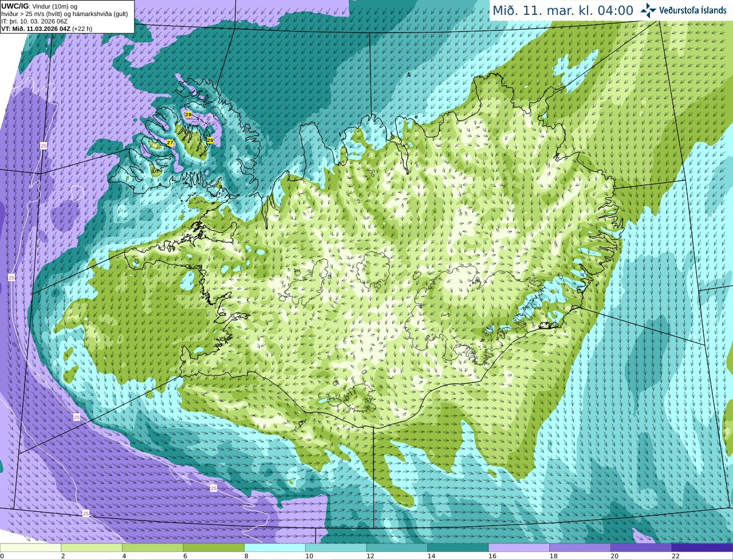Pick the 10–12 m/s legend swatch
The height and width of the screenshot is (560, 733).
pyautogui.click(x=336, y=548)
